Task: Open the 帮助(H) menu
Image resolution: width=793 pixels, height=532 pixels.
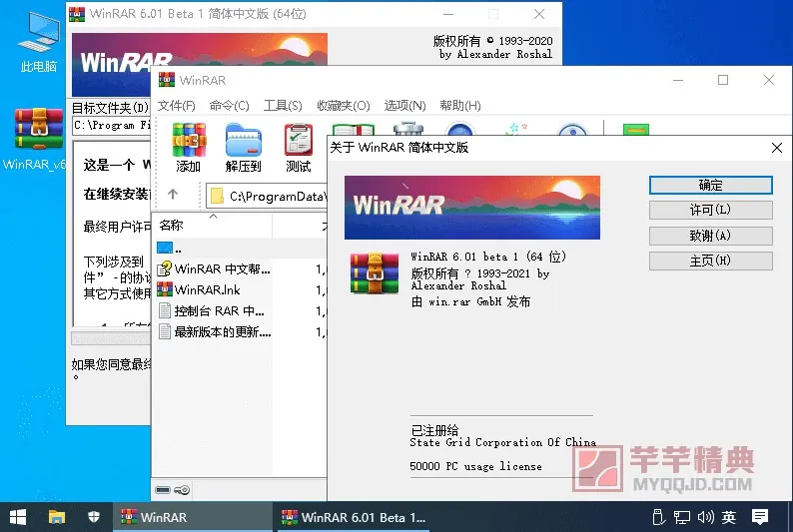Action: 459,105
